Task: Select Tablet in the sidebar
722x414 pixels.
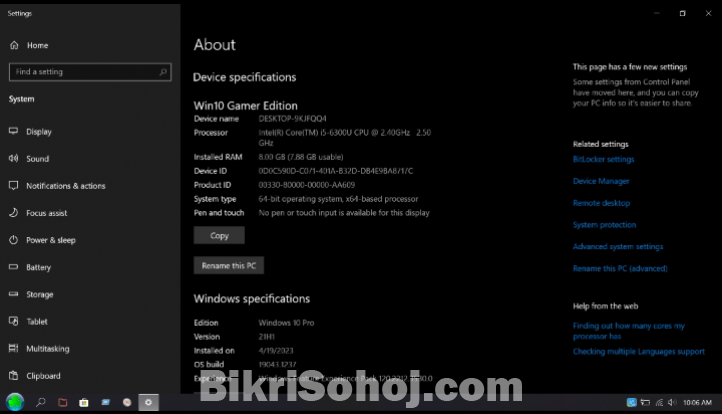Action: [x=37, y=322]
